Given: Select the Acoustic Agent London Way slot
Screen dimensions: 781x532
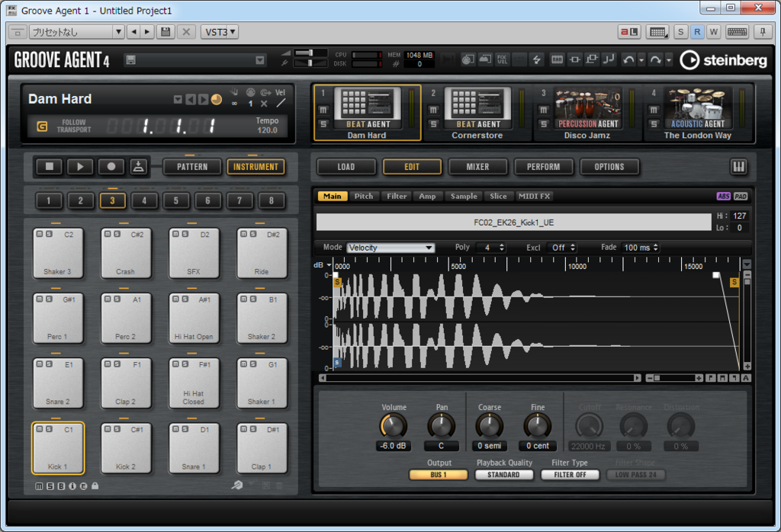Looking at the screenshot, I should 699,114.
